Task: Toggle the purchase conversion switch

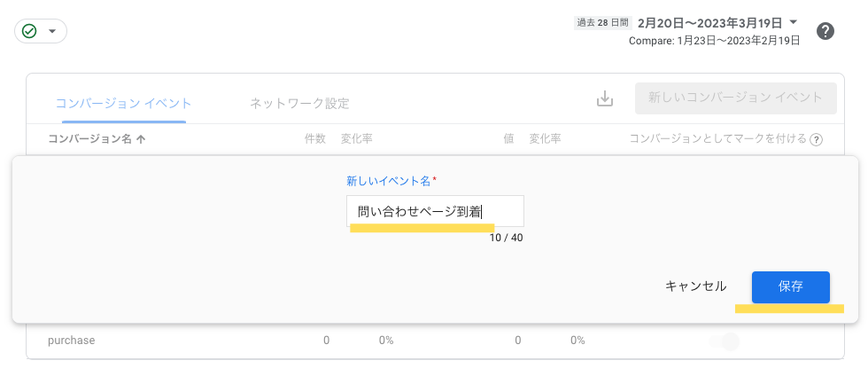Action: click(x=724, y=341)
